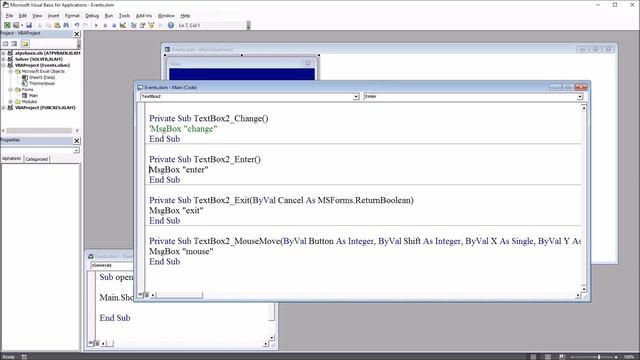Expand the Solver project node
The width and height of the screenshot is (640, 360).
4,59
